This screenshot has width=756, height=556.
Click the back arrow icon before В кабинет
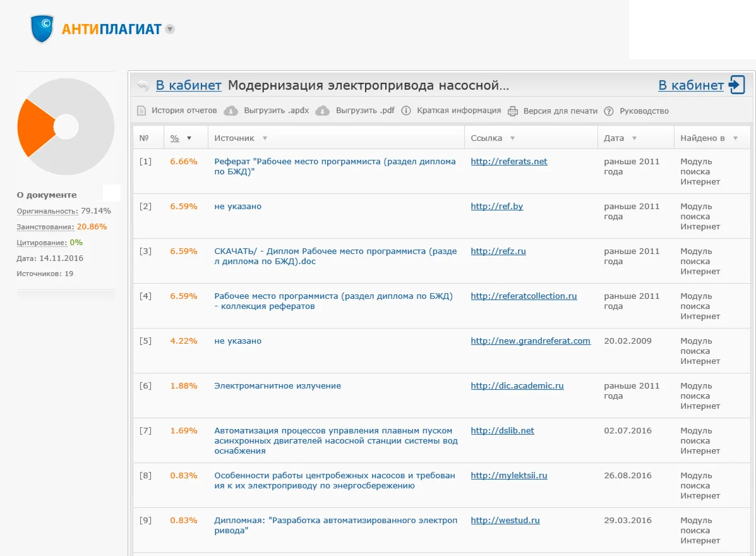coord(143,85)
